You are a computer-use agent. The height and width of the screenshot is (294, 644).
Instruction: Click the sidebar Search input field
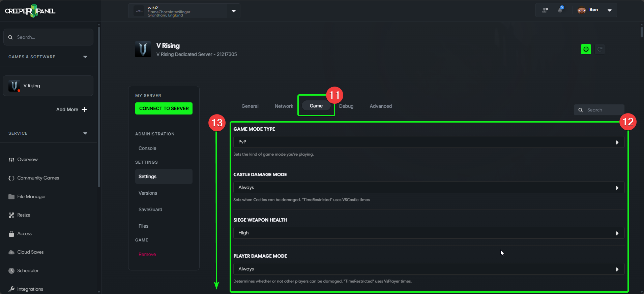(x=48, y=37)
